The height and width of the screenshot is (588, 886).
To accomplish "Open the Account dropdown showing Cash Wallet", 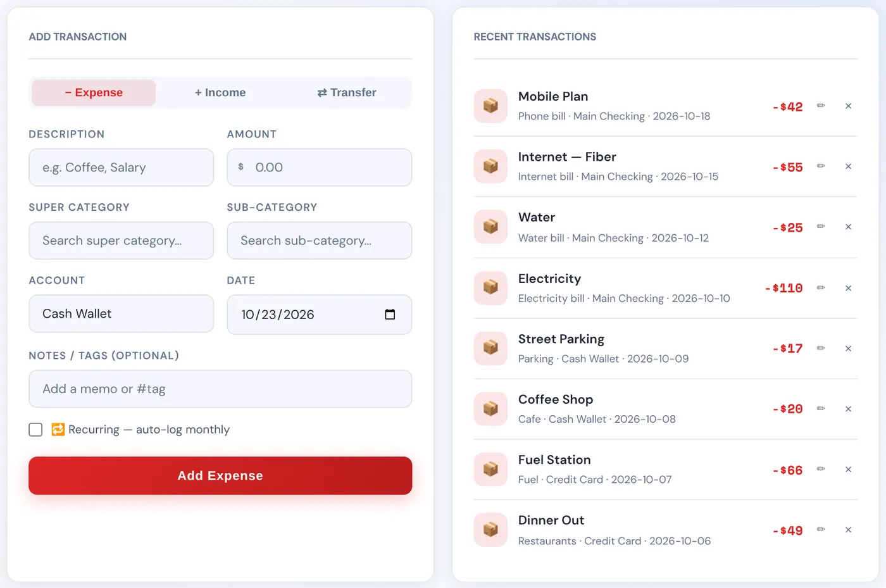I will [x=121, y=314].
